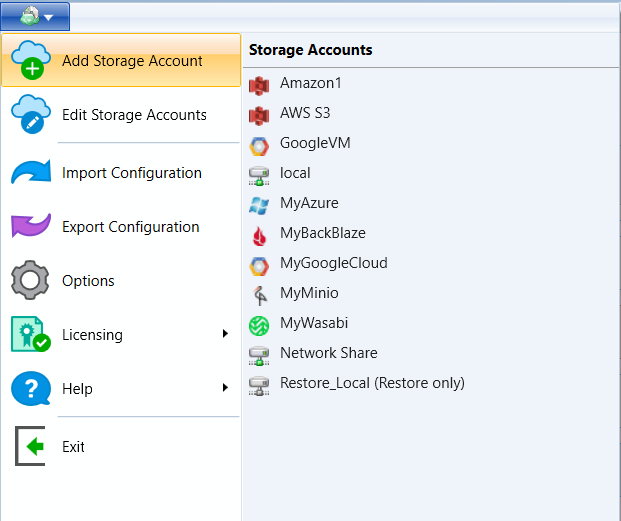Open Options from the menu
The image size is (621, 521).
(121, 281)
